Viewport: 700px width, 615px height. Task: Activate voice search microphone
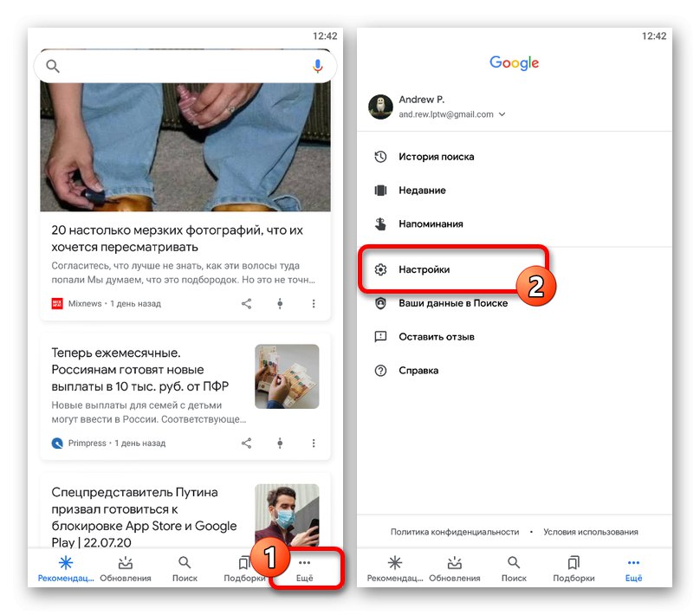coord(317,66)
